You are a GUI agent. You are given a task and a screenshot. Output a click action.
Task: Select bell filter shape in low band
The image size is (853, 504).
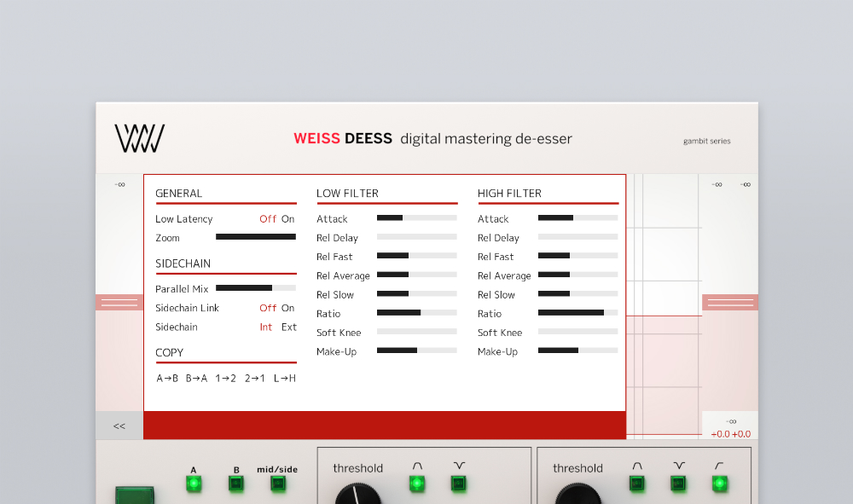(x=417, y=484)
